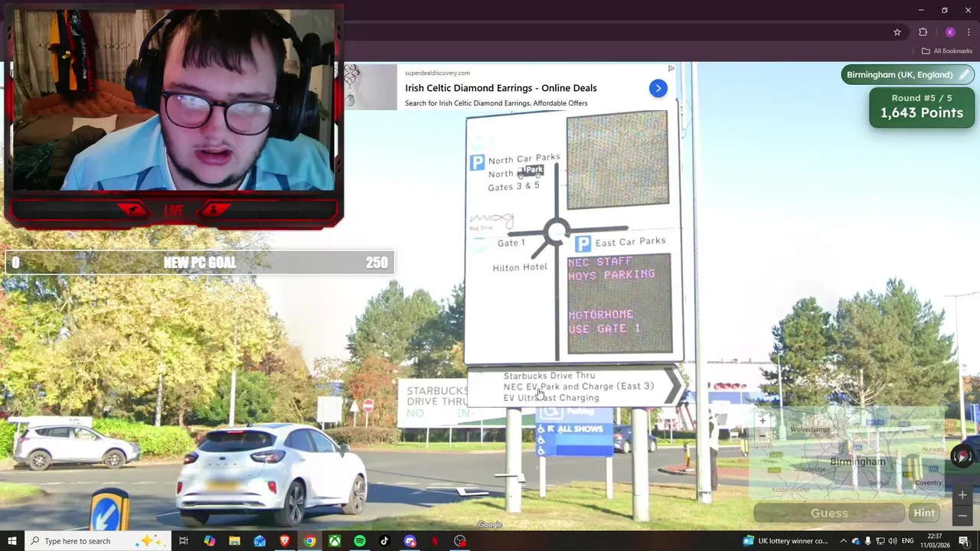
Task: Show hidden system tray icons
Action: (x=844, y=541)
